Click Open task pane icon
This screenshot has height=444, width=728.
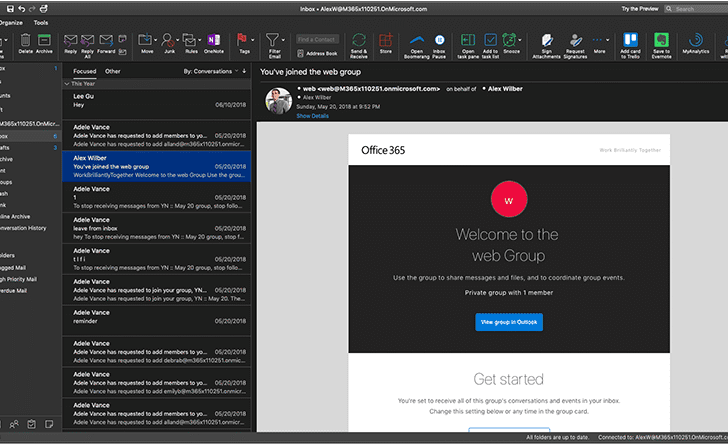[468, 40]
